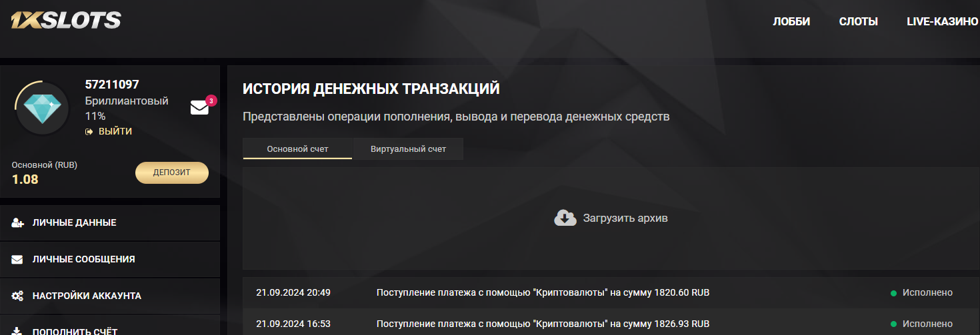Click the Настройки аккаунта gears icon
Image resolution: width=980 pixels, height=335 pixels.
click(x=18, y=296)
